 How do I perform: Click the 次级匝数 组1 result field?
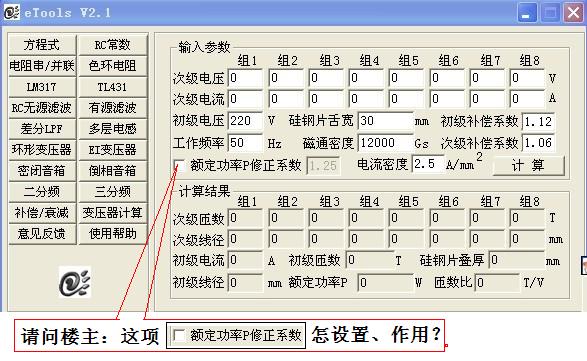pos(245,218)
